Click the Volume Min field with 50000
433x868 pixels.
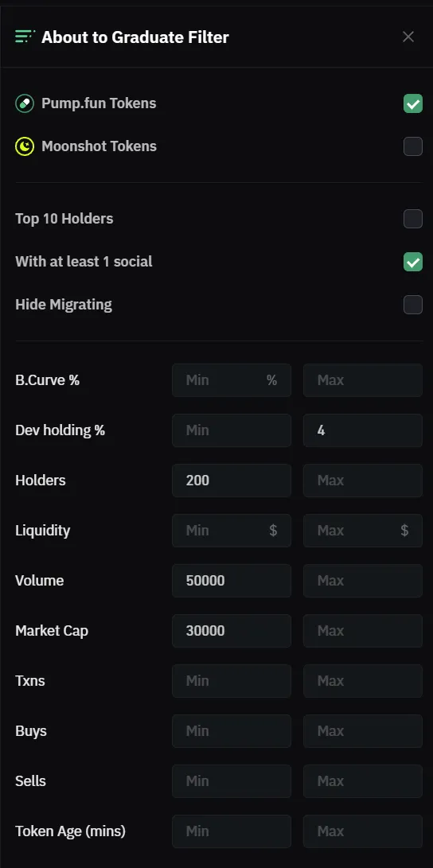click(x=232, y=581)
